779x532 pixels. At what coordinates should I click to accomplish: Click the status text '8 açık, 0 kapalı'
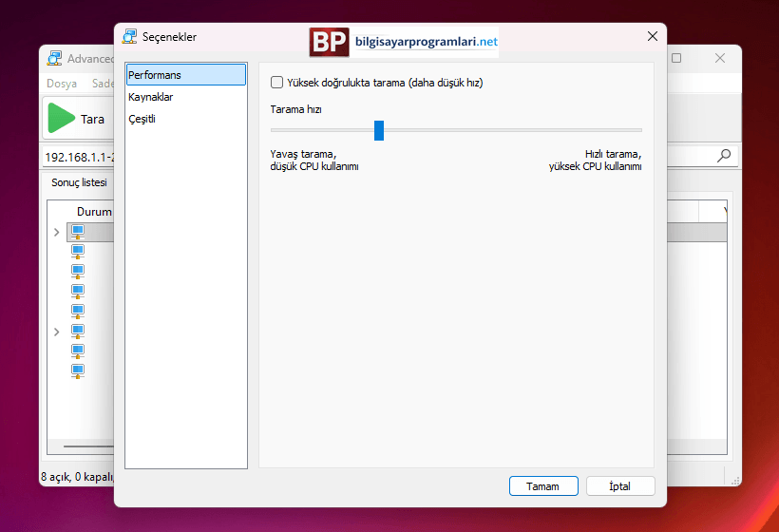pyautogui.click(x=77, y=477)
